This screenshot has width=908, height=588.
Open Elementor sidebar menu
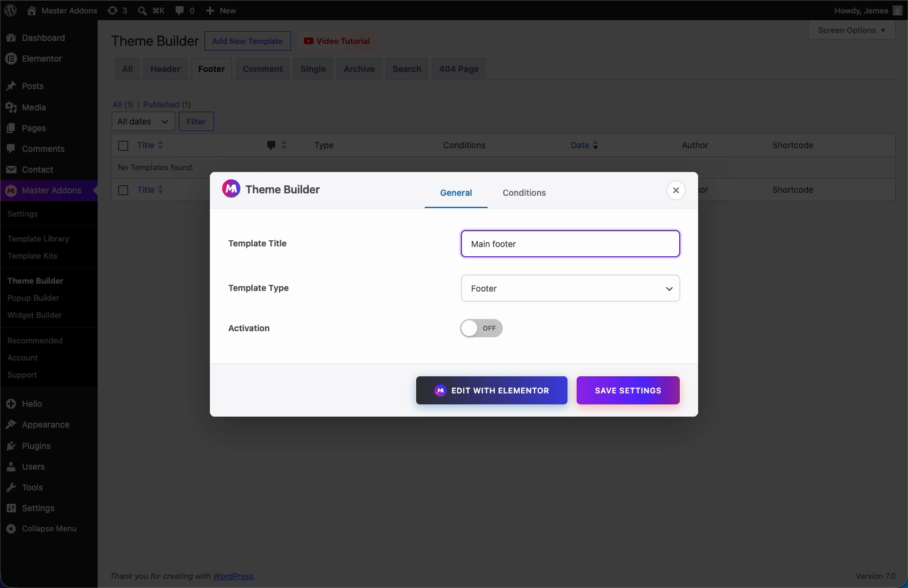[49, 59]
